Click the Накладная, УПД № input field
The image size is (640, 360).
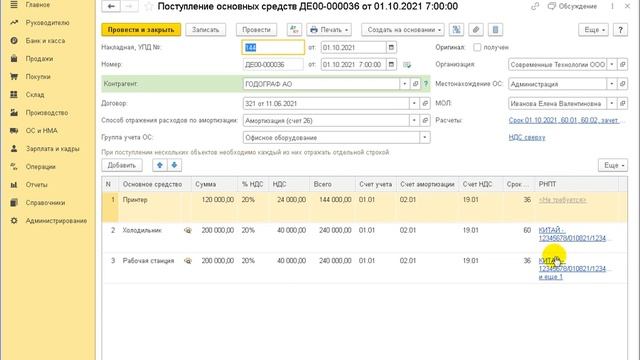(x=273, y=47)
